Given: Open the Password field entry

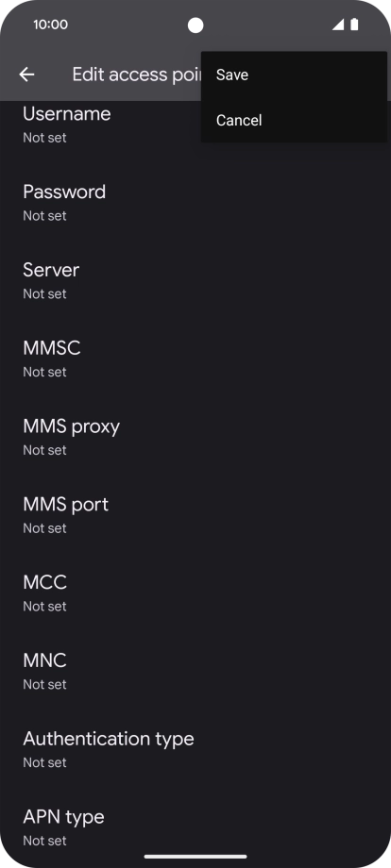Looking at the screenshot, I should 195,202.
